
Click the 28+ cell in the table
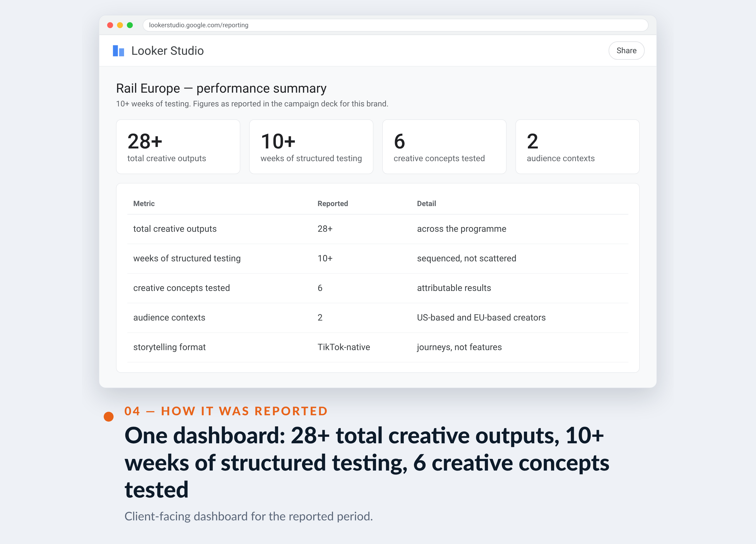point(325,229)
